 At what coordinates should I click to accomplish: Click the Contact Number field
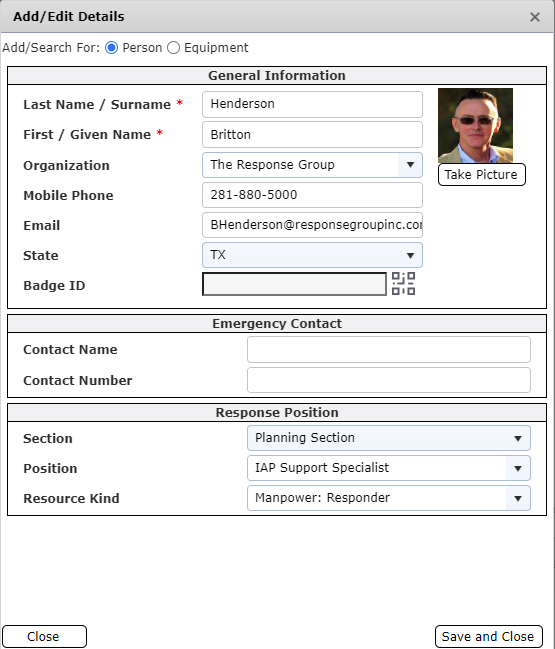tap(389, 380)
